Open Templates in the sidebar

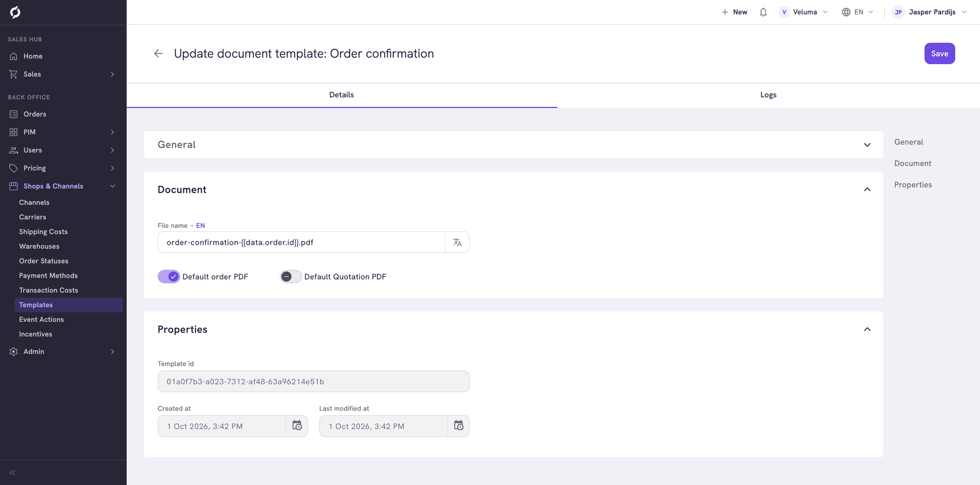[x=69, y=305]
